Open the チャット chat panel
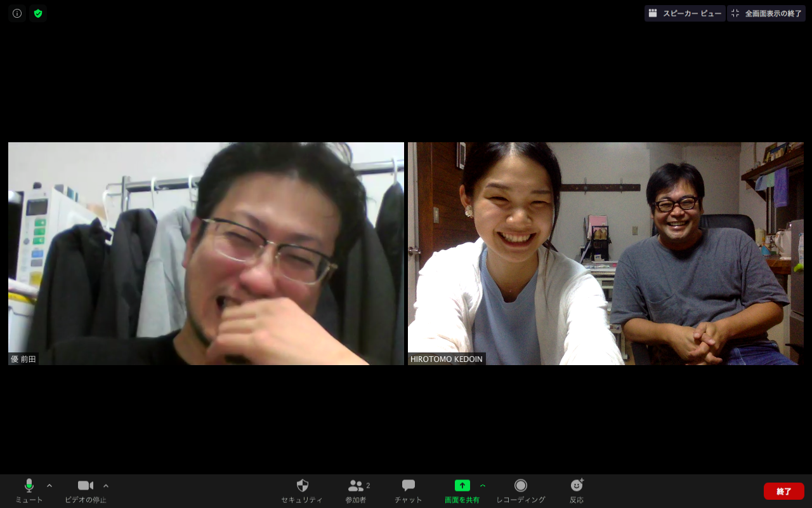Screen dimensions: 812x508 [409, 491]
